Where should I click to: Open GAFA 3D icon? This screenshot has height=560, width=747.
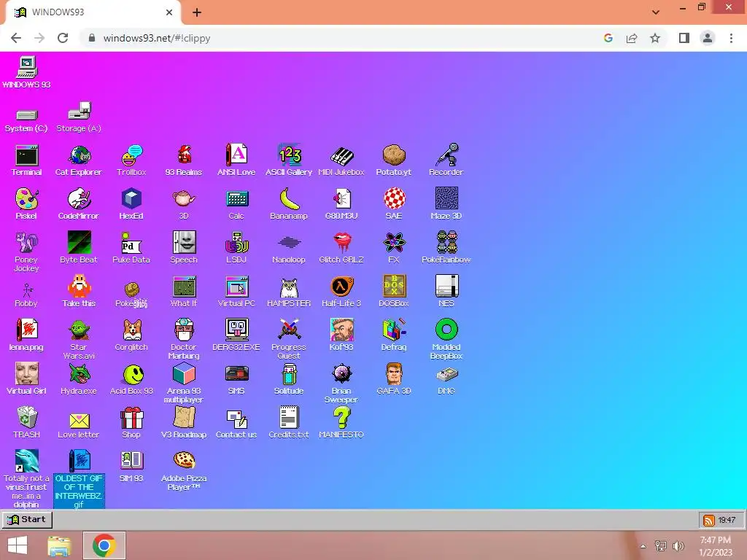pyautogui.click(x=394, y=374)
